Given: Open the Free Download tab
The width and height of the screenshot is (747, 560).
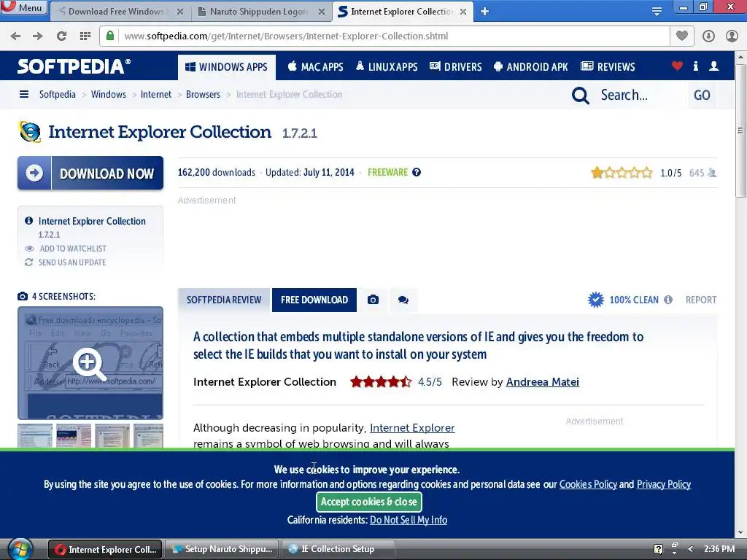Looking at the screenshot, I should click(x=314, y=300).
